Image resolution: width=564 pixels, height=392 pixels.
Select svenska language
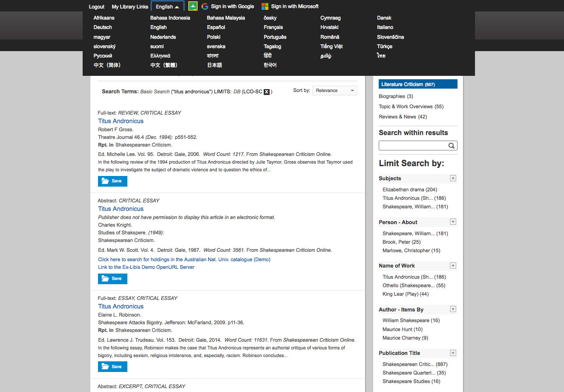[x=216, y=46]
